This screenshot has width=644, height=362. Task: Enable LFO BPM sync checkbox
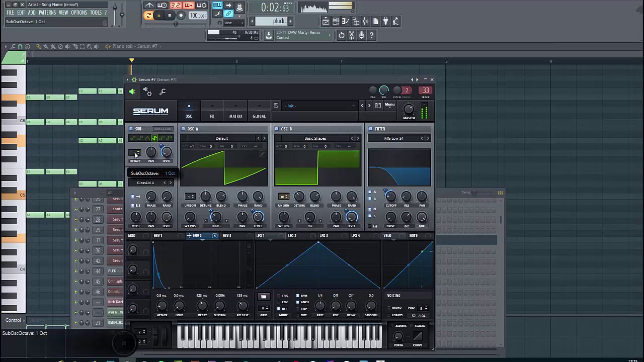click(x=298, y=296)
